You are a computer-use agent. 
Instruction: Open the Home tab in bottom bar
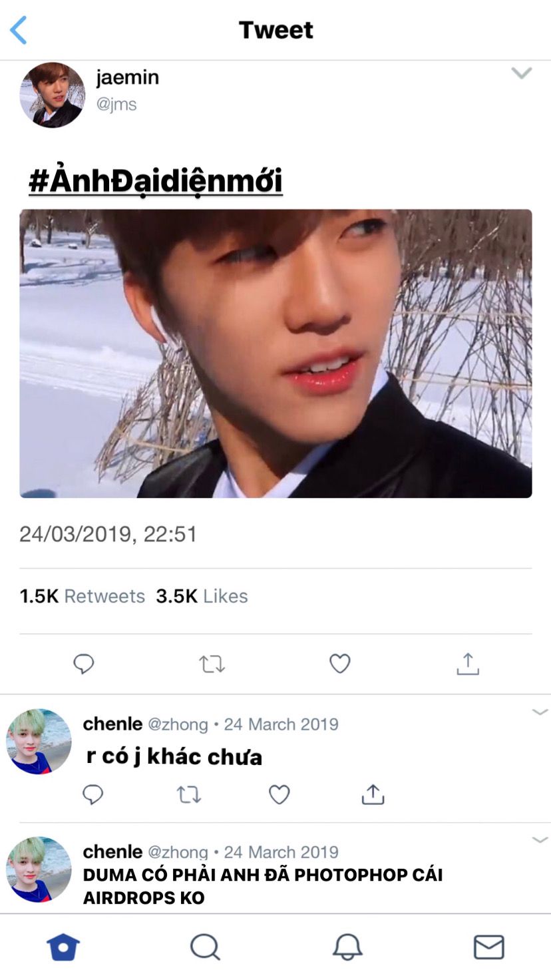coord(63,947)
